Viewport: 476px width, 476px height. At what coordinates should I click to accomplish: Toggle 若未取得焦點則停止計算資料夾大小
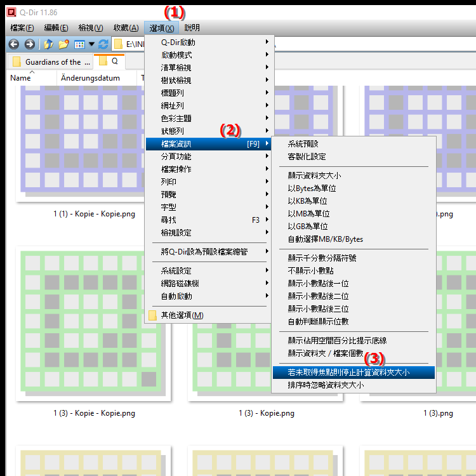click(x=354, y=373)
